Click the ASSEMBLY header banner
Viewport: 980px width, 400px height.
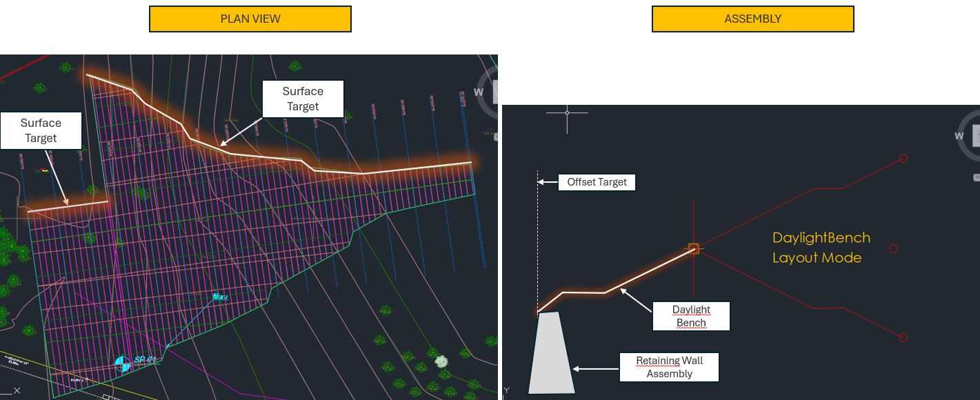point(752,19)
